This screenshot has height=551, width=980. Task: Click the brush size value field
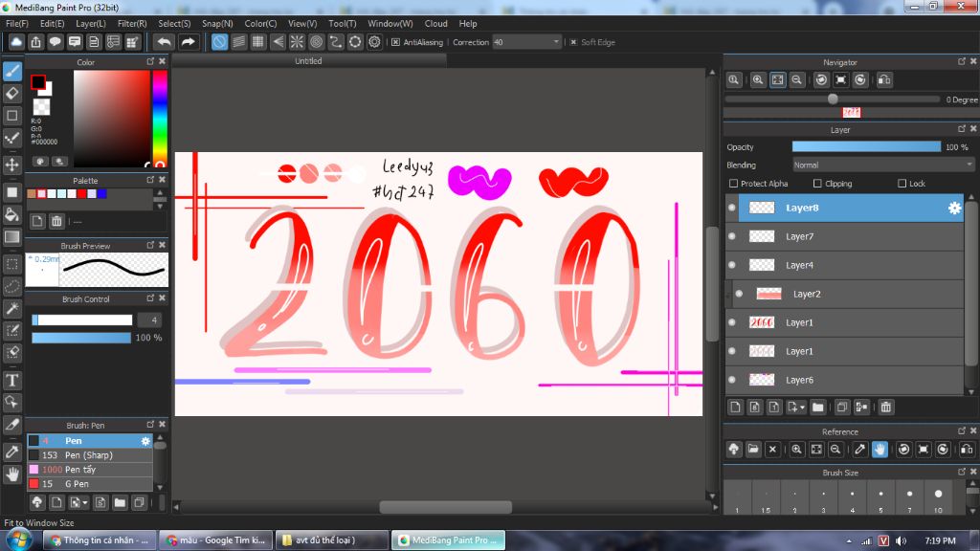[150, 320]
